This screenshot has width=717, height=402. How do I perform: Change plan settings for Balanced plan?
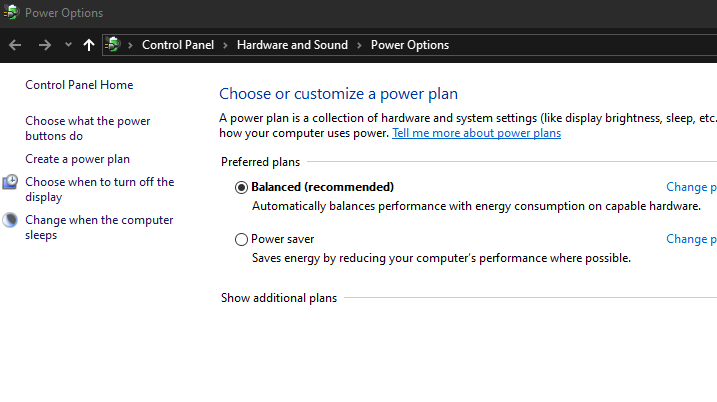pos(691,187)
